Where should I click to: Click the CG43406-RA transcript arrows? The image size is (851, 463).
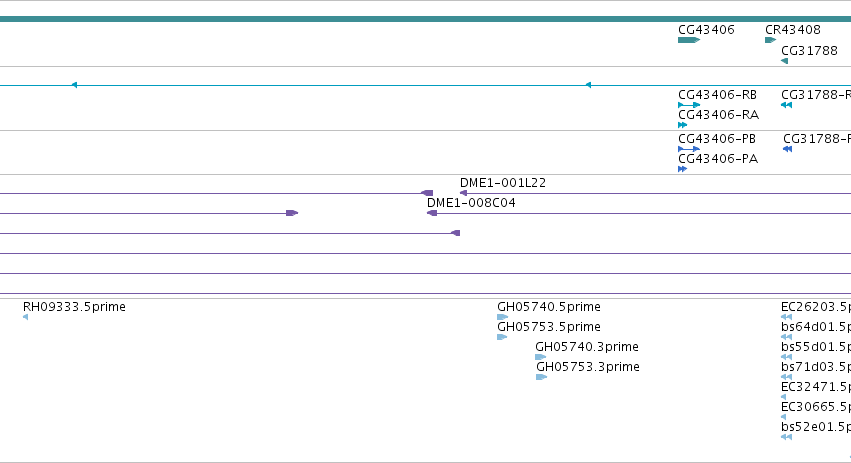[683, 125]
